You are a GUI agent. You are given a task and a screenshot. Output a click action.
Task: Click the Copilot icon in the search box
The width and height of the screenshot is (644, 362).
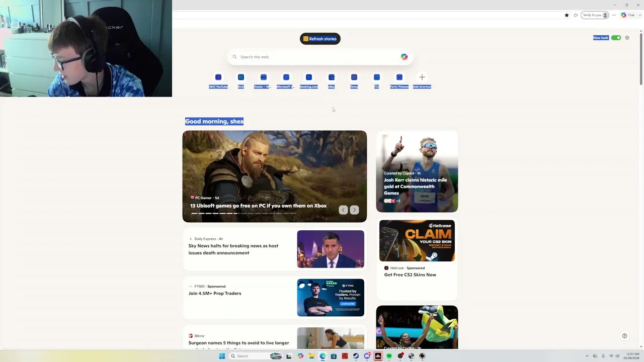404,57
